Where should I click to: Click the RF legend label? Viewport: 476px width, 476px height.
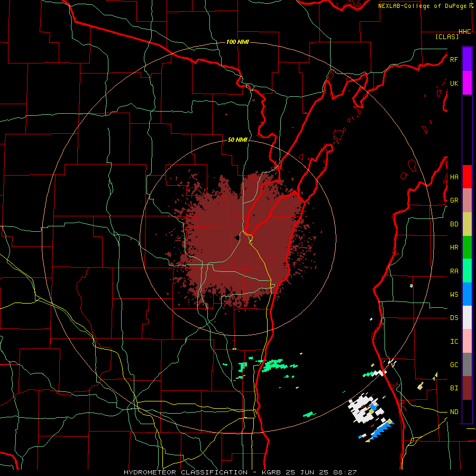(454, 59)
